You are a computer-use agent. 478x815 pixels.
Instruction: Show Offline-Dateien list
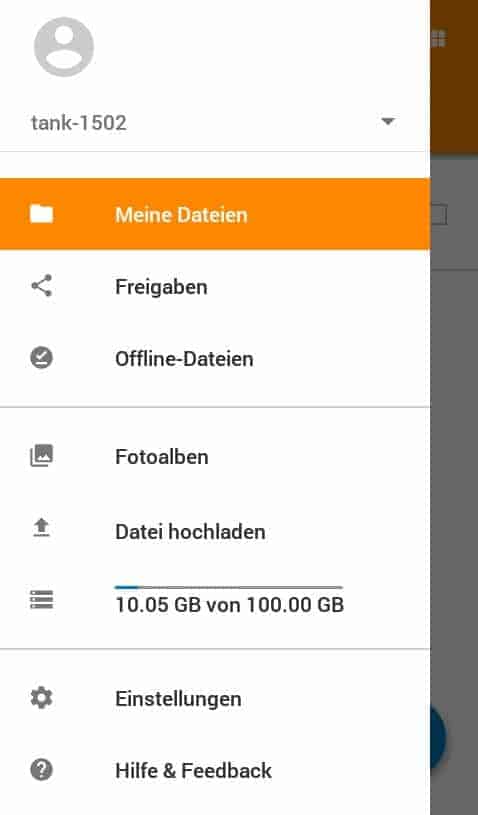pyautogui.click(x=215, y=359)
